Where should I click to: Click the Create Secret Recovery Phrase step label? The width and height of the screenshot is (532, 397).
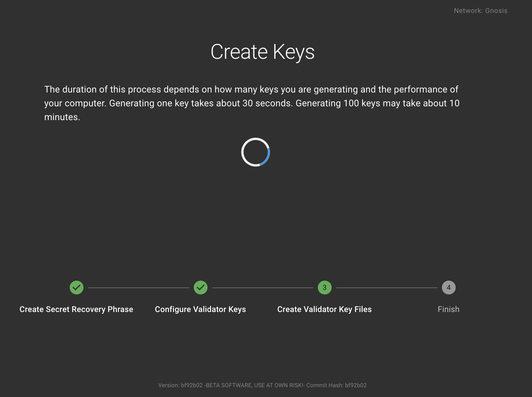coord(76,309)
